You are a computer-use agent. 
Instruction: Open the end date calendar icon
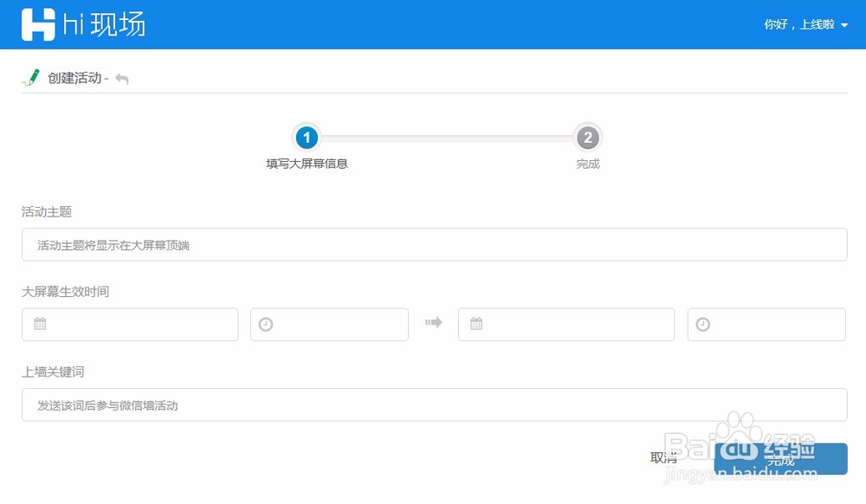click(475, 323)
